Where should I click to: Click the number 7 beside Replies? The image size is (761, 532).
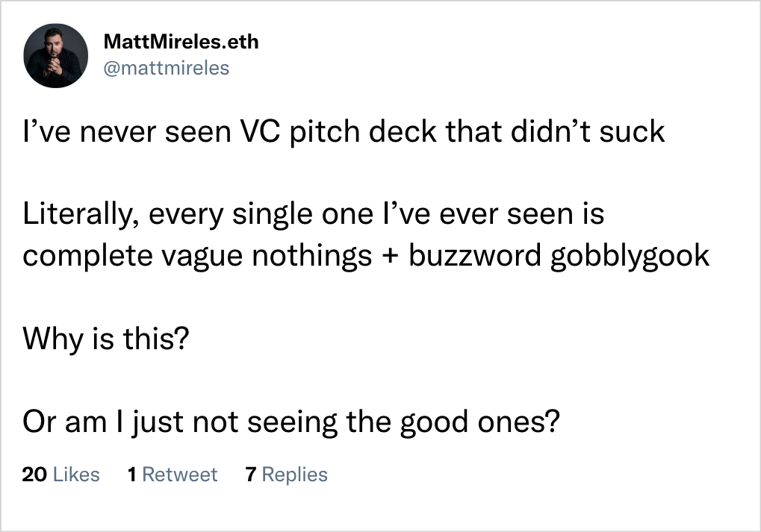(x=251, y=475)
